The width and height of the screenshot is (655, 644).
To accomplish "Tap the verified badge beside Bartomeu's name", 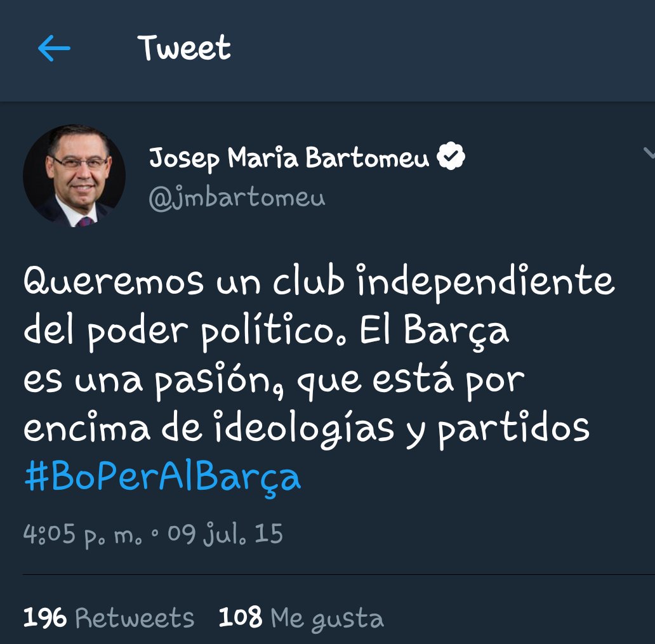I will click(x=451, y=156).
